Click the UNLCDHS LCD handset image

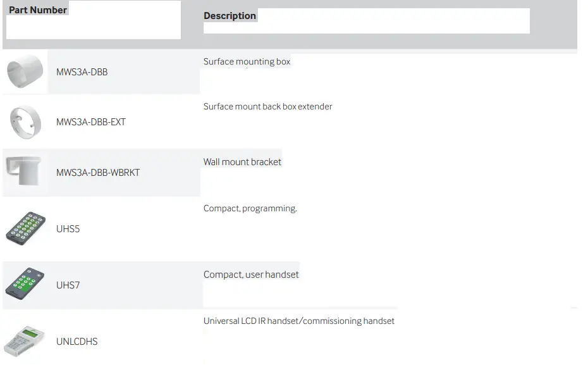[x=24, y=341]
